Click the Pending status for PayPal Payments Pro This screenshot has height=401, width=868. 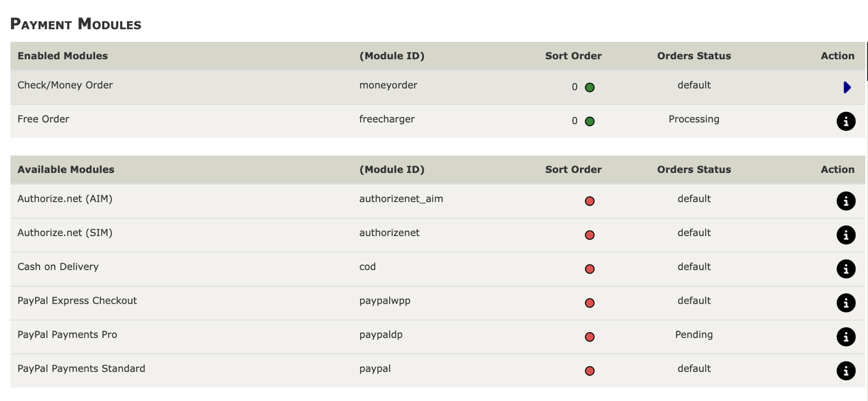pyautogui.click(x=693, y=335)
